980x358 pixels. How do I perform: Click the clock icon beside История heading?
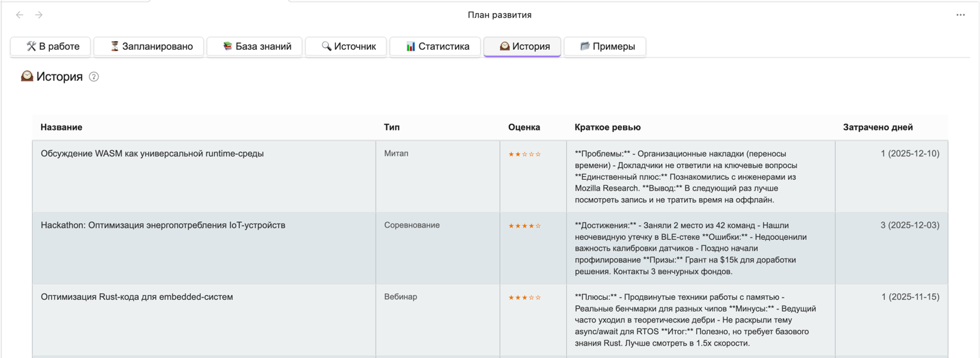pos(27,77)
